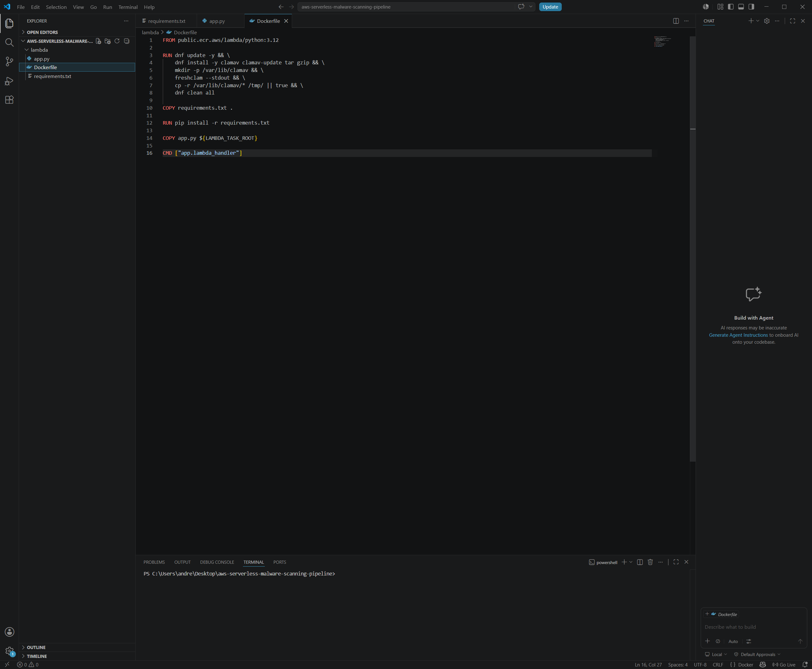Click Generate Agent Instructions link

click(738, 335)
